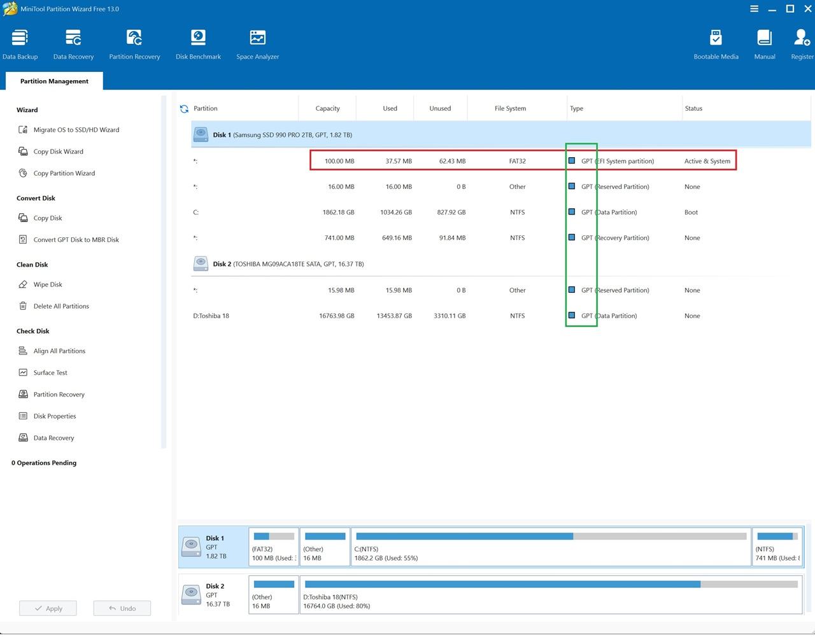
Task: Open the Data Backup tool
Action: [x=20, y=45]
